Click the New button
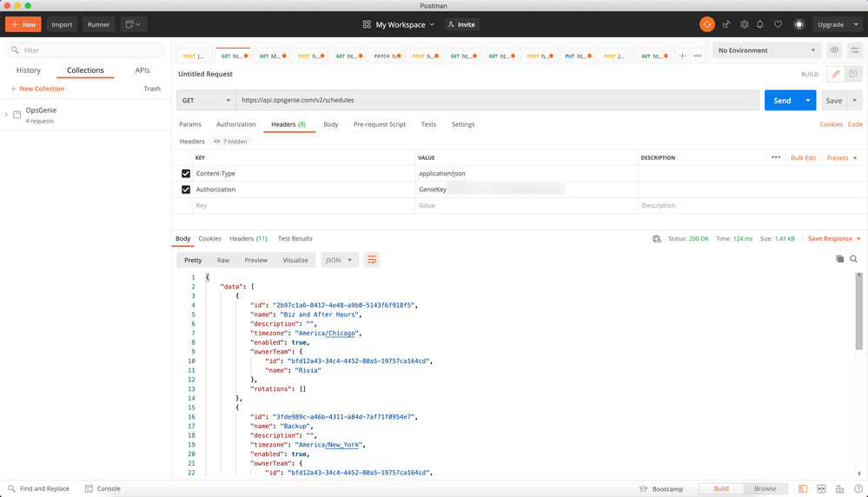The height and width of the screenshot is (497, 868). pyautogui.click(x=23, y=24)
